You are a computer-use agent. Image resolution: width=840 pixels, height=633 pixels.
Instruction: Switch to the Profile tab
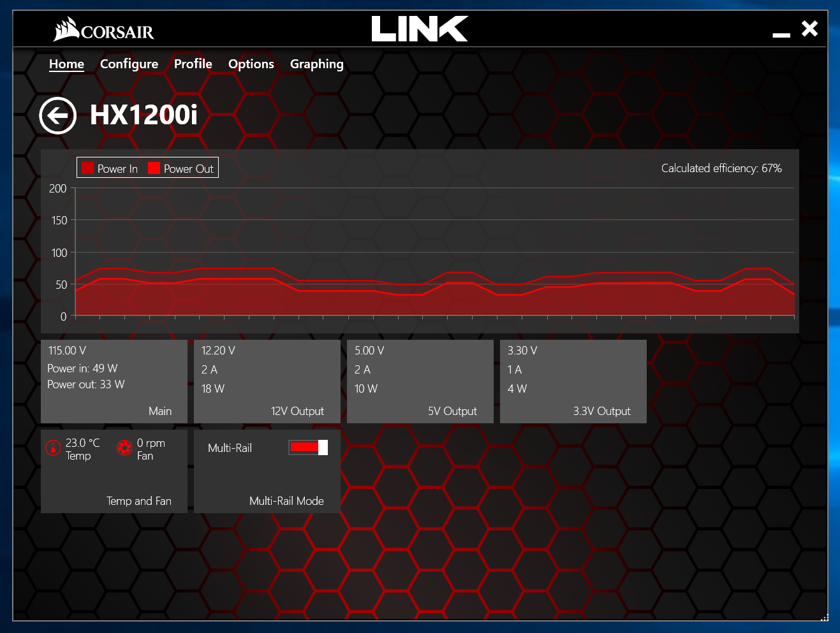(x=193, y=64)
